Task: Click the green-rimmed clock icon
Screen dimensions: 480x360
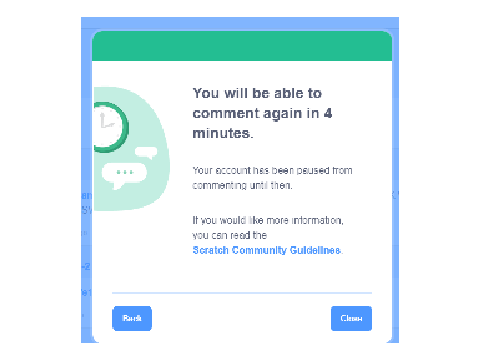Action: click(110, 127)
